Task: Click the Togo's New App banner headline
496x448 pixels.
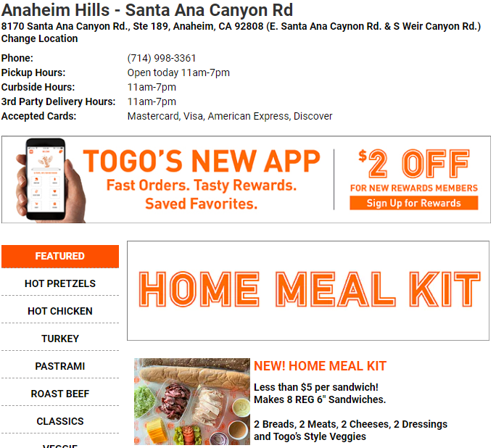Action: (x=202, y=161)
